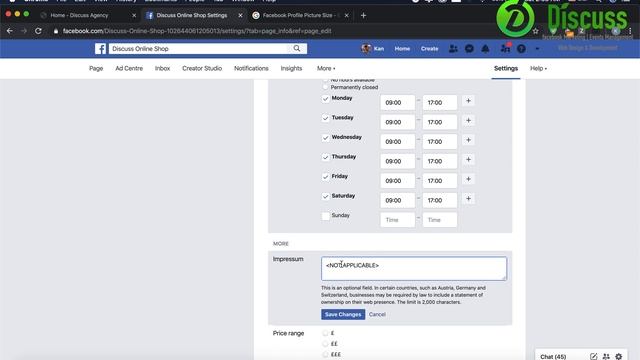The height and width of the screenshot is (360, 640).
Task: Add extra Thursday hours with plus icon
Action: (469, 160)
